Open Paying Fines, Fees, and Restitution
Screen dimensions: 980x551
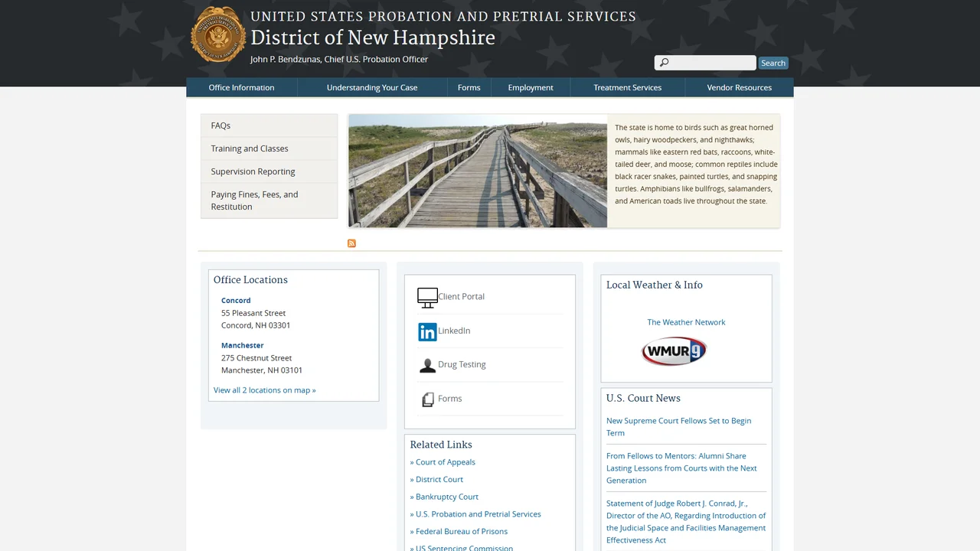click(269, 201)
